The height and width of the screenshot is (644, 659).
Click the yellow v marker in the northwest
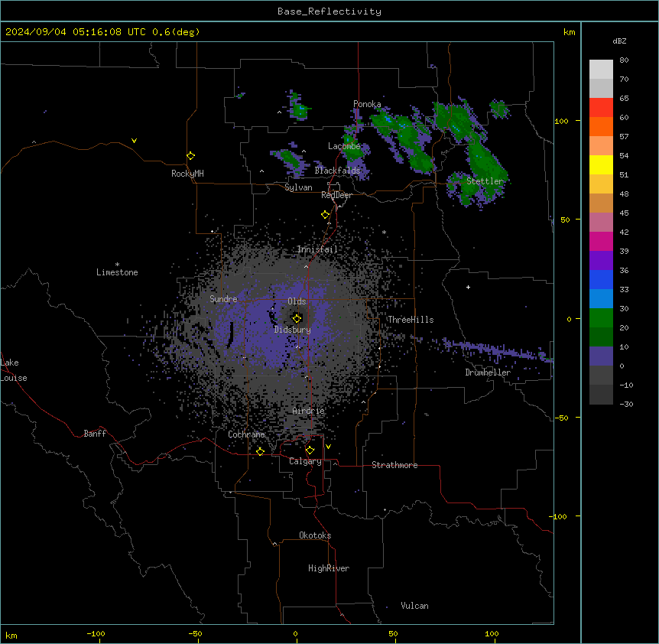click(x=134, y=141)
